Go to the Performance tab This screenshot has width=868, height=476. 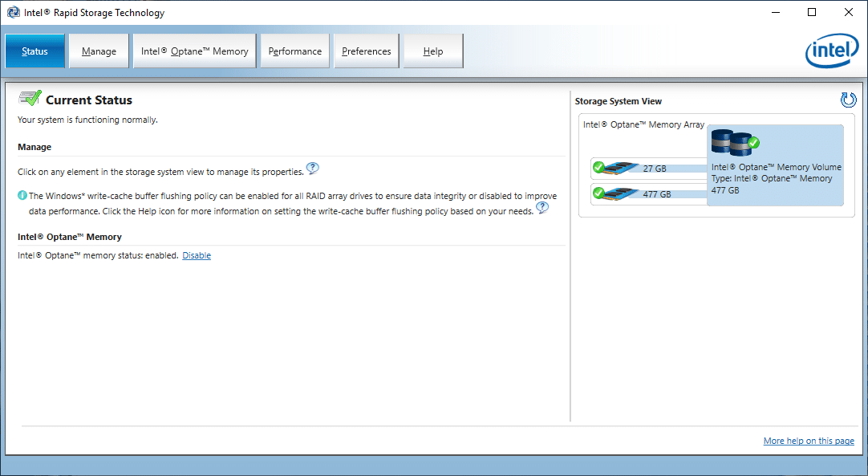click(x=295, y=51)
